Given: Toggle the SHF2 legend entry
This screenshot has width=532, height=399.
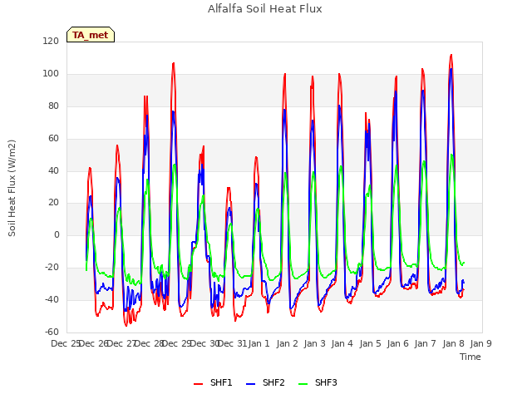Looking at the screenshot, I should click(265, 383).
